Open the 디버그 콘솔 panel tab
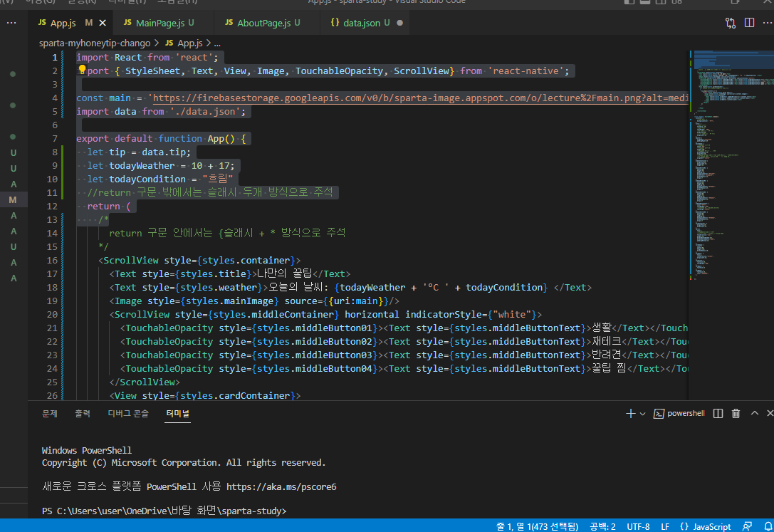Image resolution: width=774 pixels, height=532 pixels. tap(128, 414)
